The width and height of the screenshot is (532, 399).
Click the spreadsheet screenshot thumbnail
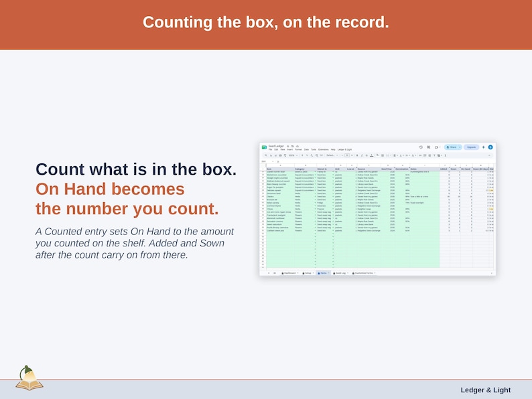pyautogui.click(x=378, y=209)
